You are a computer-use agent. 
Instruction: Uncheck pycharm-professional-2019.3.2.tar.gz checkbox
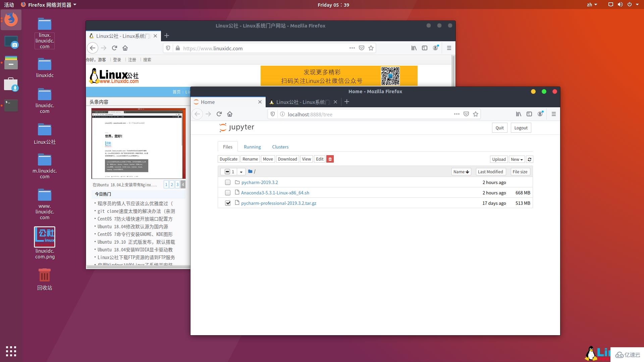coord(228,203)
